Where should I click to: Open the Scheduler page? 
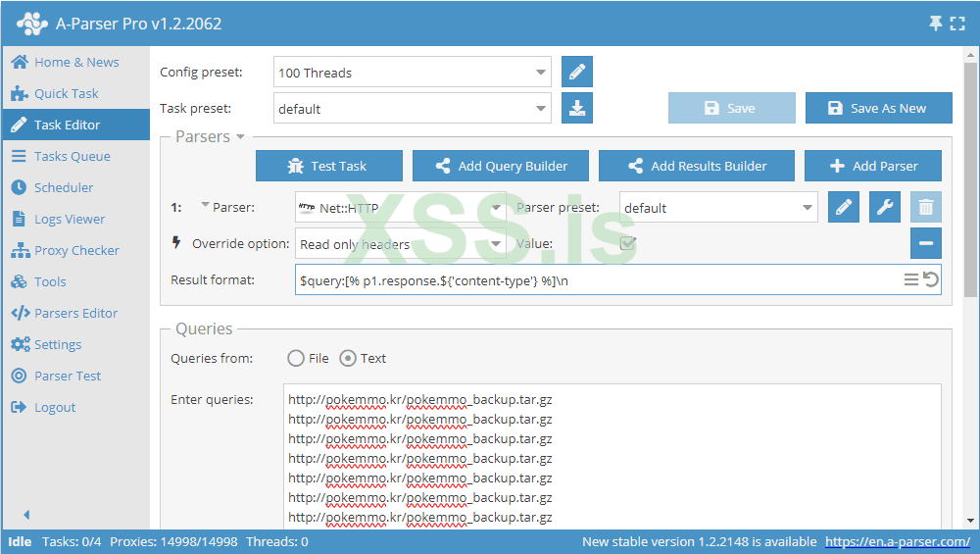coord(76,187)
